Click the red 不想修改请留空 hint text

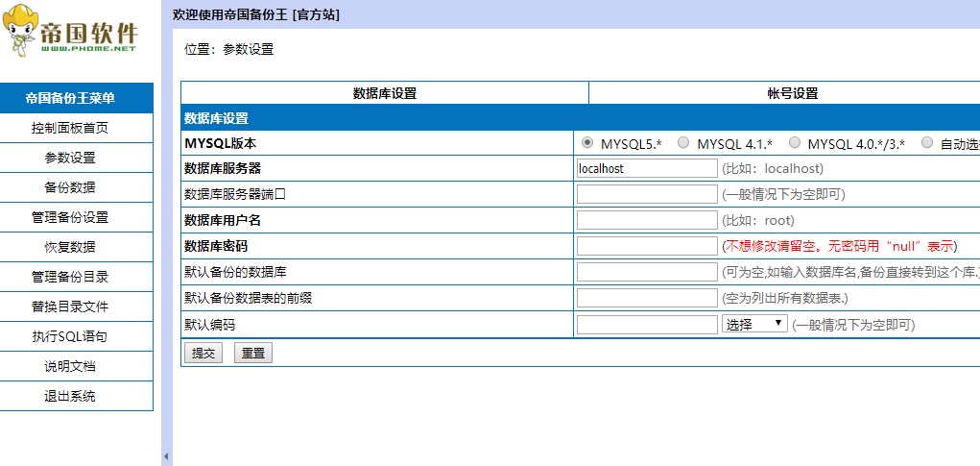tap(839, 246)
